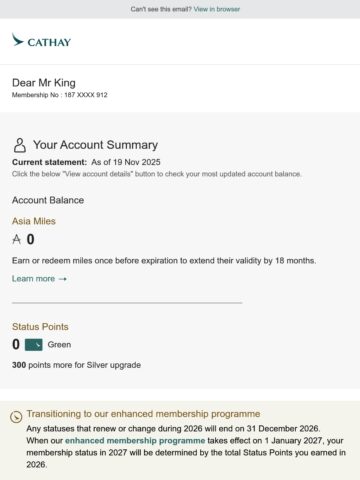
Task: Click the Current statement date text
Action: 86,162
